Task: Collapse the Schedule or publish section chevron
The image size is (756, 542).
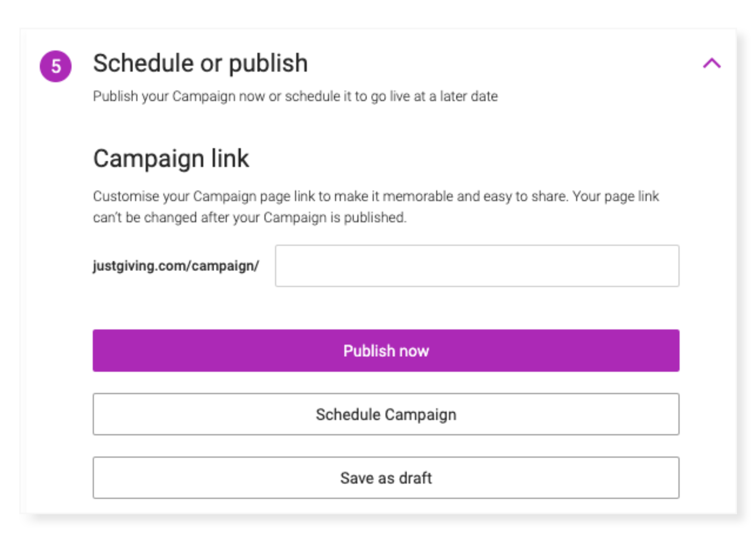Action: tap(711, 63)
